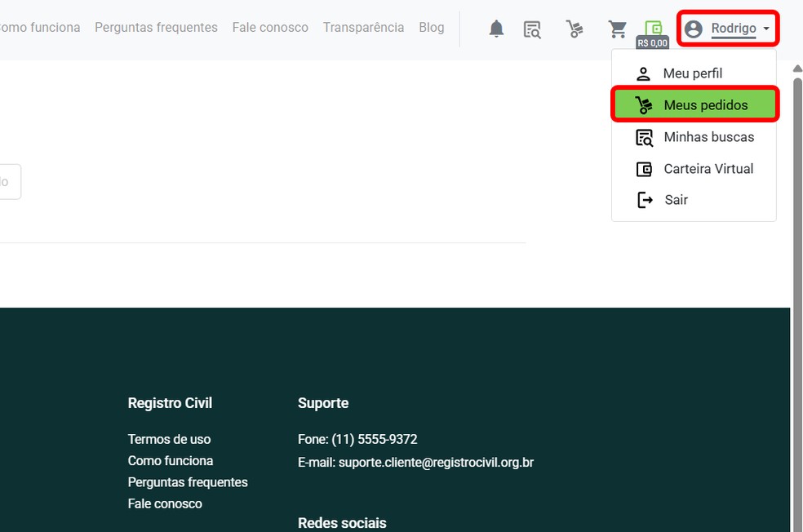Select the Carteira Virtual card icon
This screenshot has height=532, width=803.
pos(645,169)
